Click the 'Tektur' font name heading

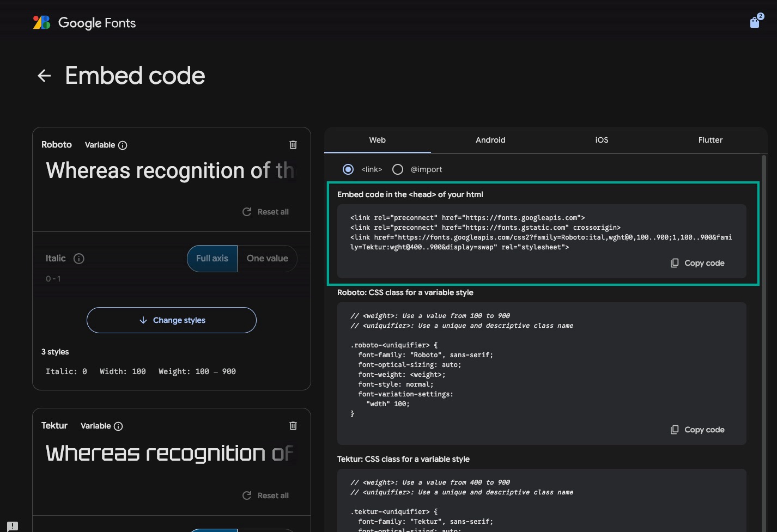click(54, 425)
